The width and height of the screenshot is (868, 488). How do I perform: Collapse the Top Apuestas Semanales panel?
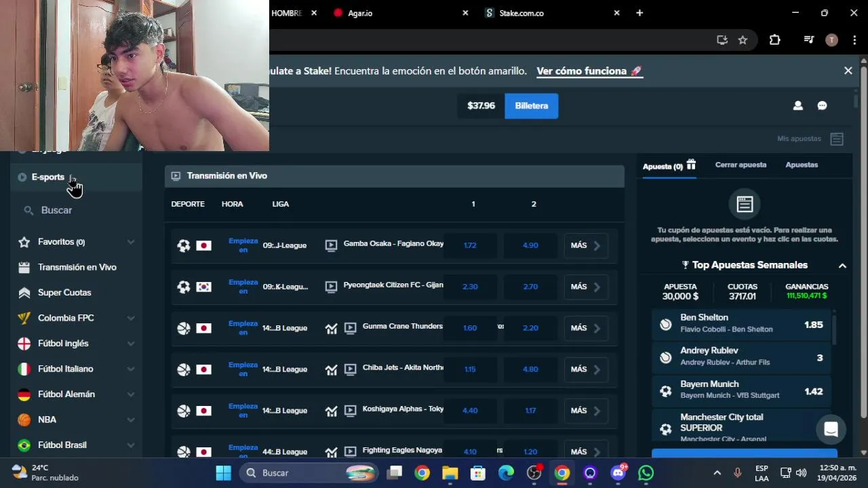pos(842,266)
